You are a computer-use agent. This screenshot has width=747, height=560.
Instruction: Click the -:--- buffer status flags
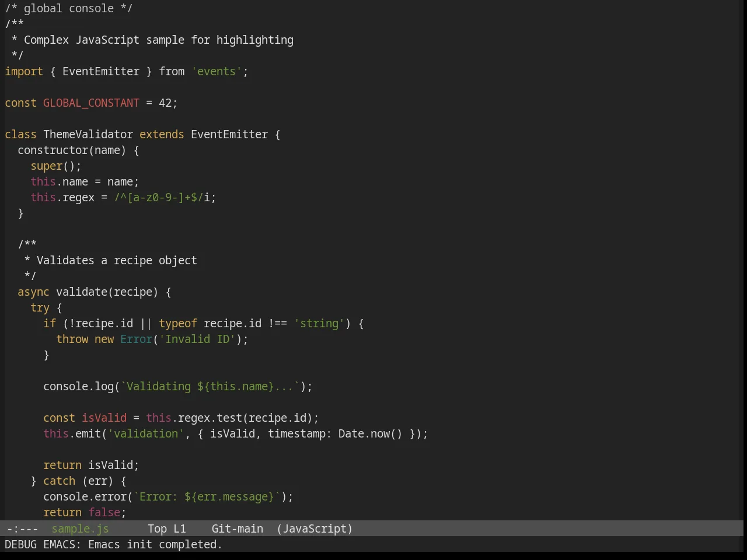22,529
